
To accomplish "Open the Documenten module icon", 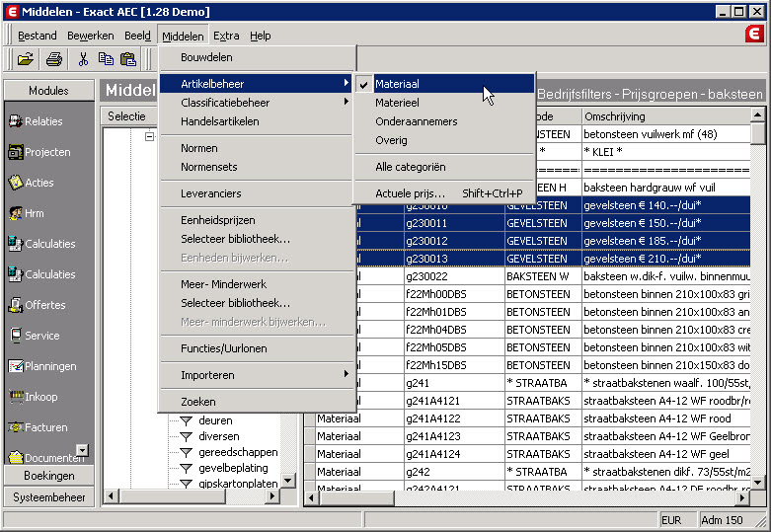I will 15,457.
